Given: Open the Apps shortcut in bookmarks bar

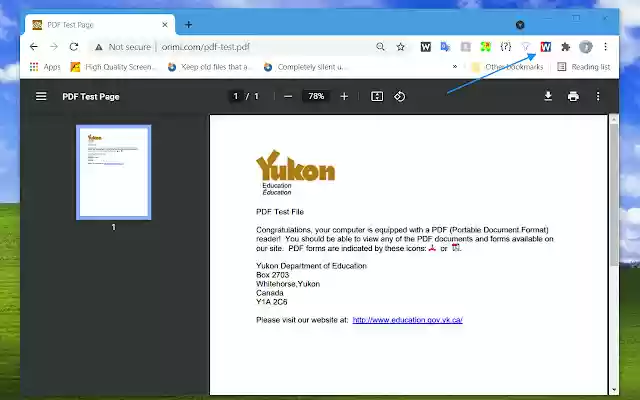Looking at the screenshot, I should pyautogui.click(x=45, y=67).
